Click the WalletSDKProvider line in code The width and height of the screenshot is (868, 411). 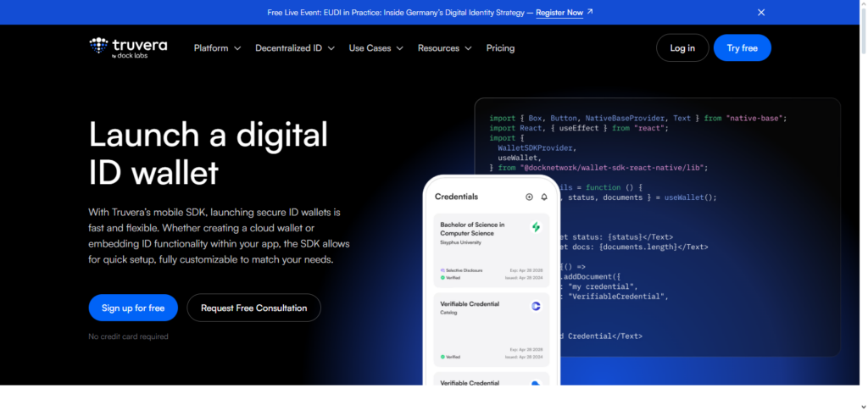click(x=537, y=148)
